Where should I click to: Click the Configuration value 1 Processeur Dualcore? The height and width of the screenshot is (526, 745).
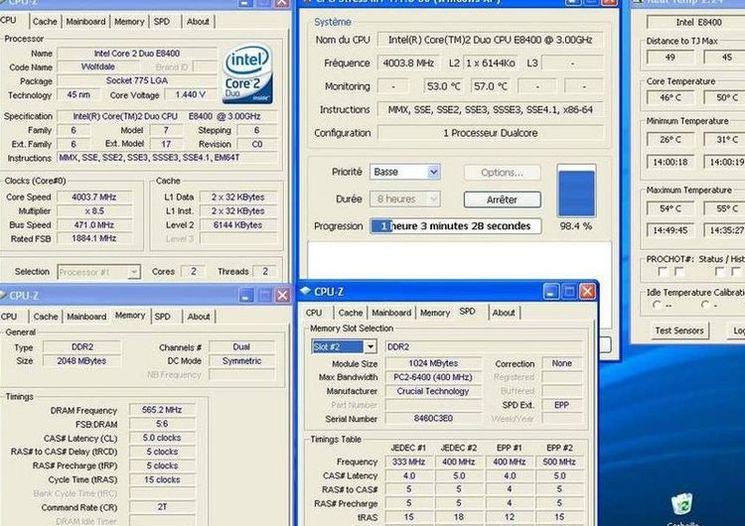coord(490,133)
